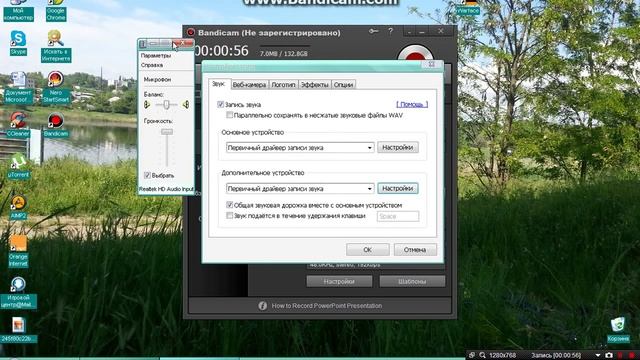
Task: Click the Шаблоны button in Bandicam
Action: point(412,281)
